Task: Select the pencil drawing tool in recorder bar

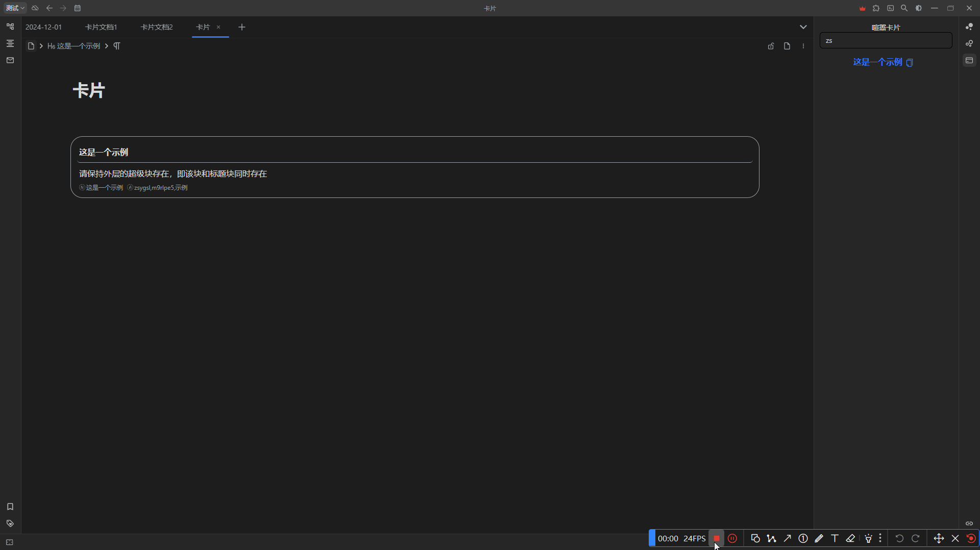Action: click(819, 538)
